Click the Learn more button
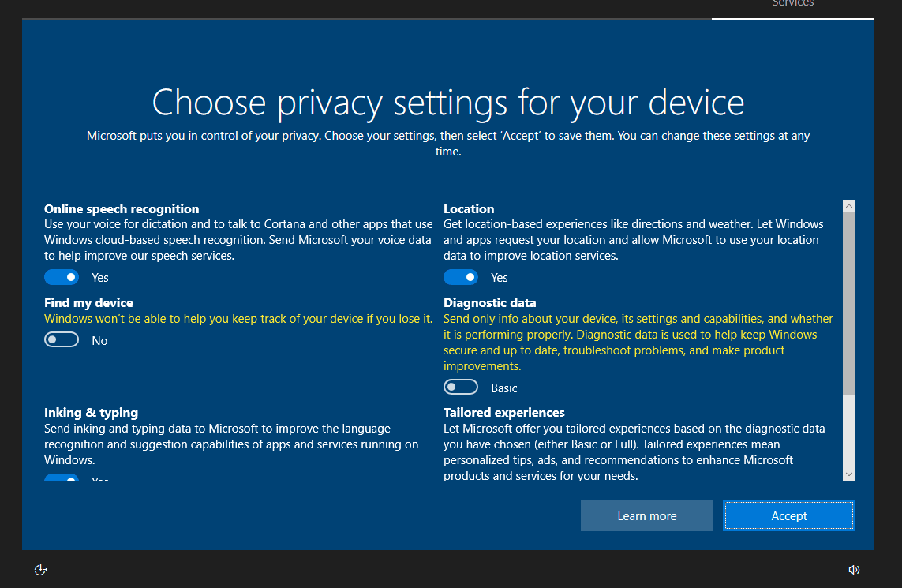 (646, 515)
